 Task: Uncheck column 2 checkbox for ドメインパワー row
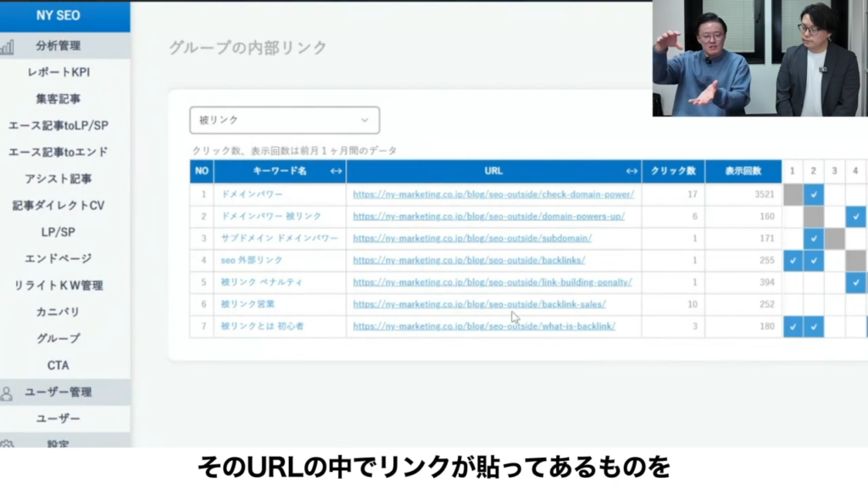point(813,194)
